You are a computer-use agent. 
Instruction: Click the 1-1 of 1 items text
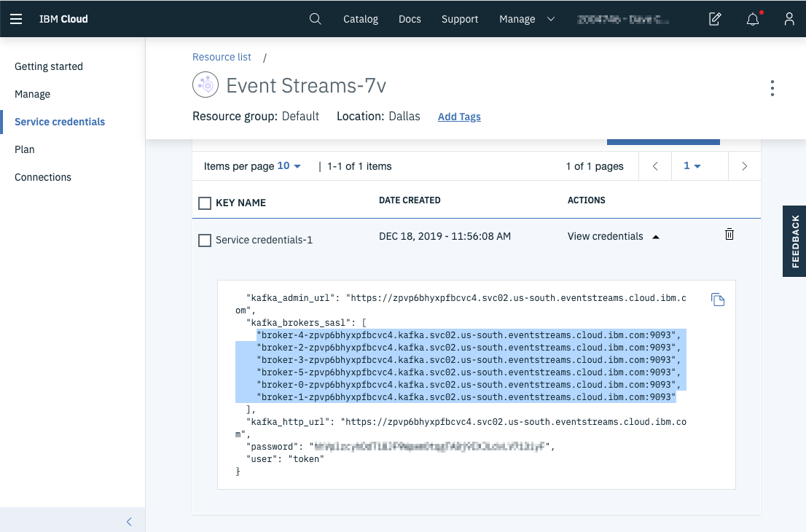point(359,166)
